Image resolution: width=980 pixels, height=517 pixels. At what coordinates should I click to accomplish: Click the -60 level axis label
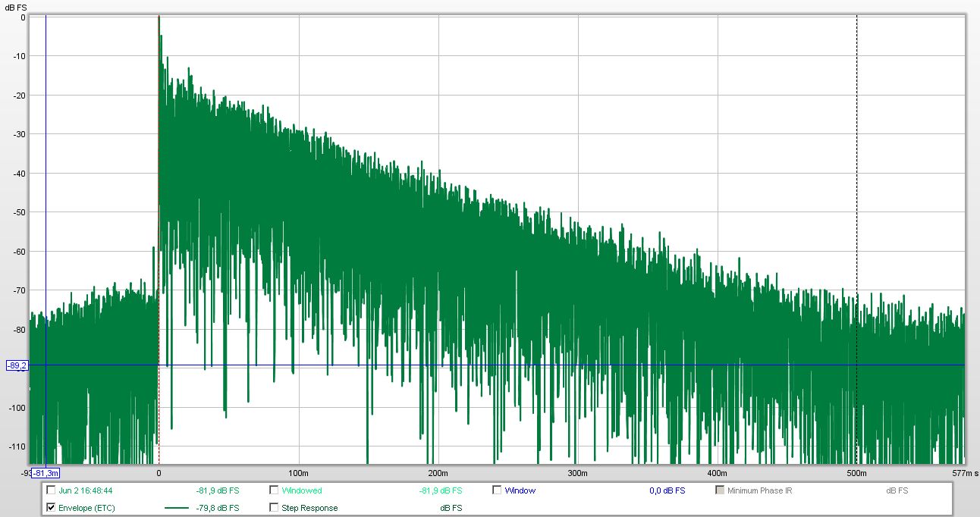pyautogui.click(x=20, y=252)
